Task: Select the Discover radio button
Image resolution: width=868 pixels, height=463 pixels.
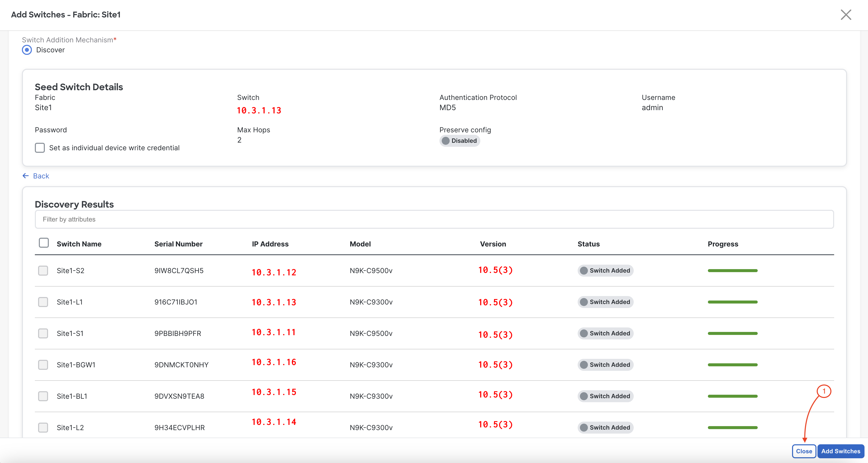Action: [x=27, y=50]
